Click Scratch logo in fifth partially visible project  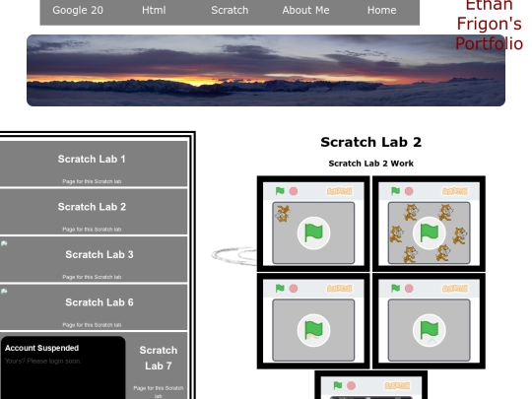(397, 386)
